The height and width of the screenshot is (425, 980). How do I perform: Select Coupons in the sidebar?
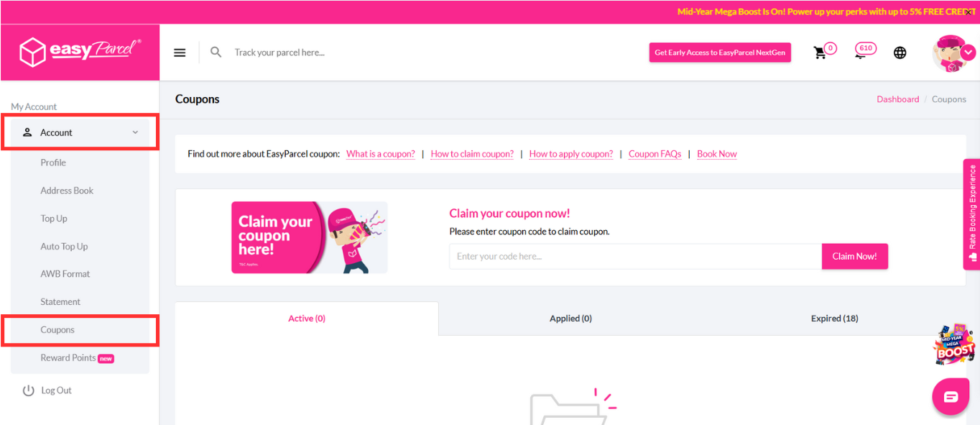point(57,330)
